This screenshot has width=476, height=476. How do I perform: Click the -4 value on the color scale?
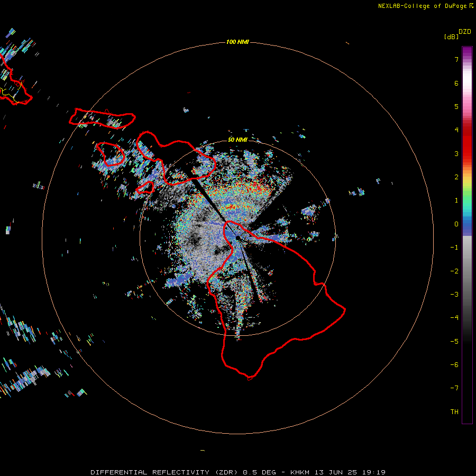tap(454, 318)
